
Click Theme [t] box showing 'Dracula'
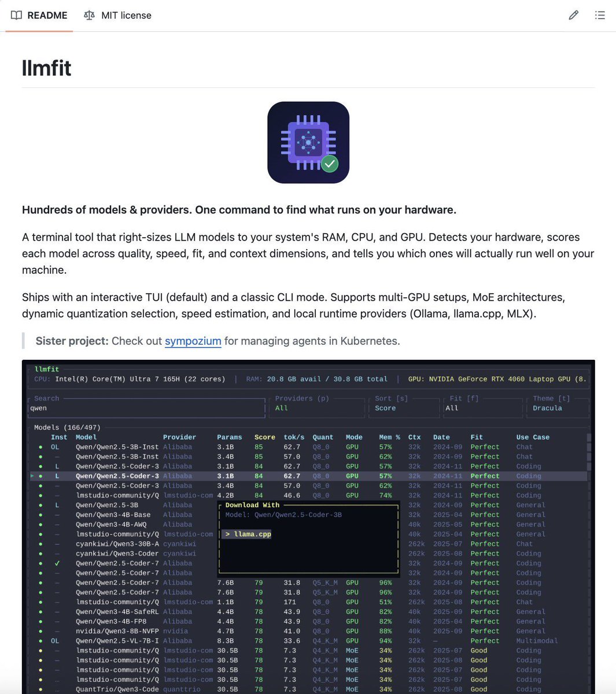(559, 408)
